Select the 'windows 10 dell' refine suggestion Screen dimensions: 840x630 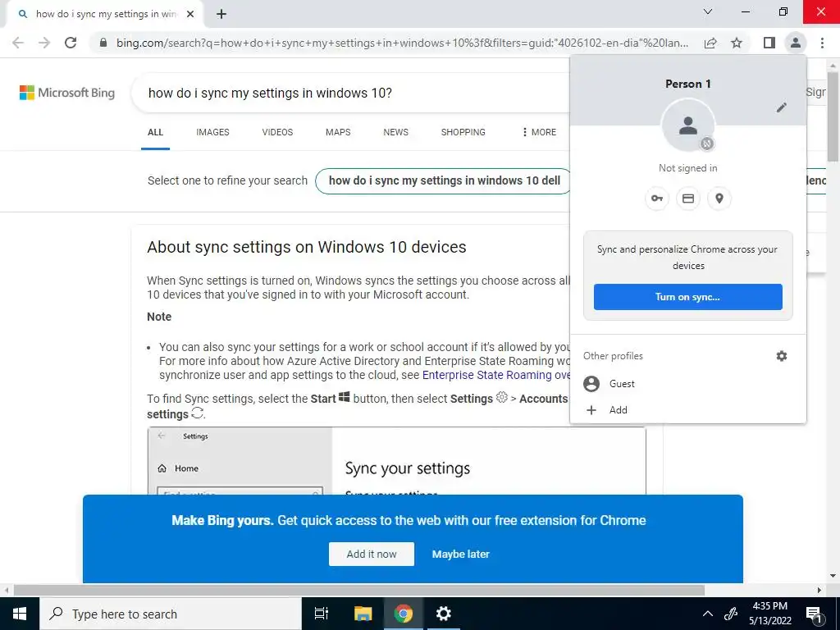tap(444, 180)
